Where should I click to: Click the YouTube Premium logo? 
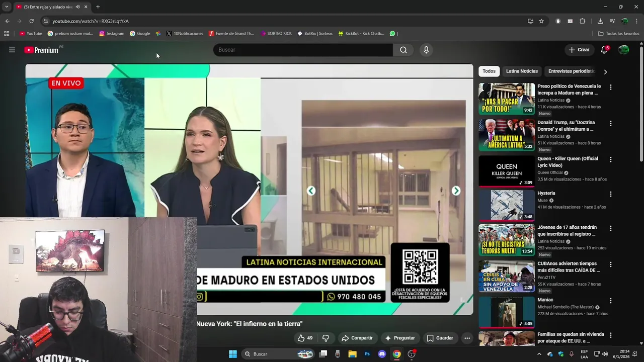(x=41, y=50)
